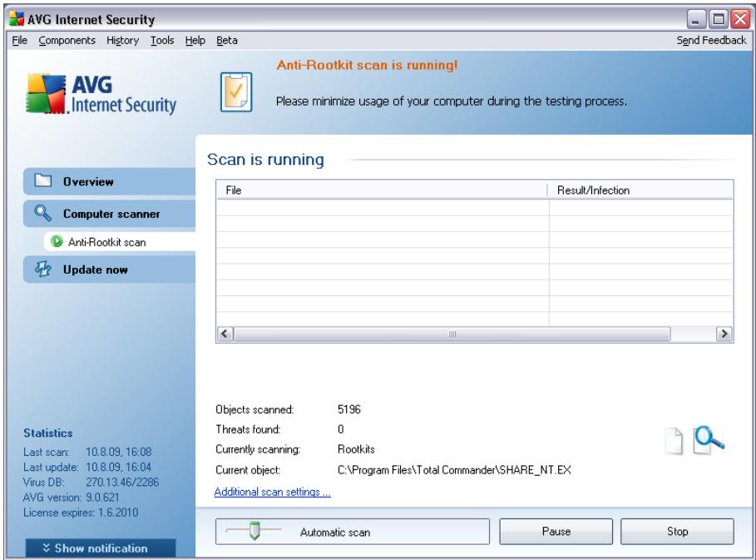Click the AVG logo in title bar

coord(17,19)
